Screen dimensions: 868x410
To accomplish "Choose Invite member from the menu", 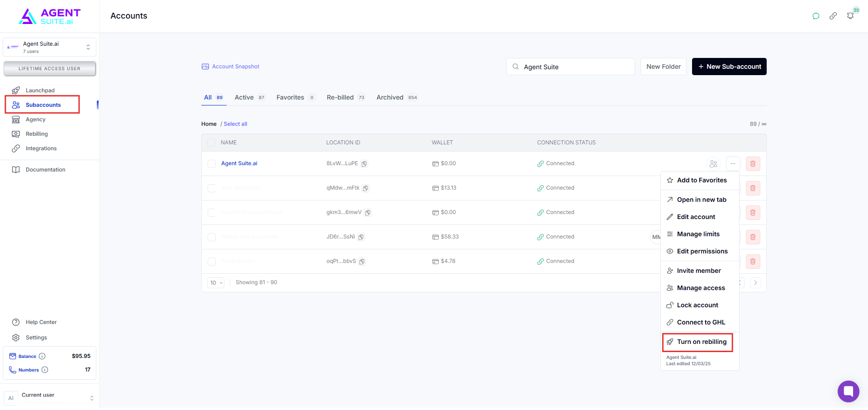I will (700, 271).
